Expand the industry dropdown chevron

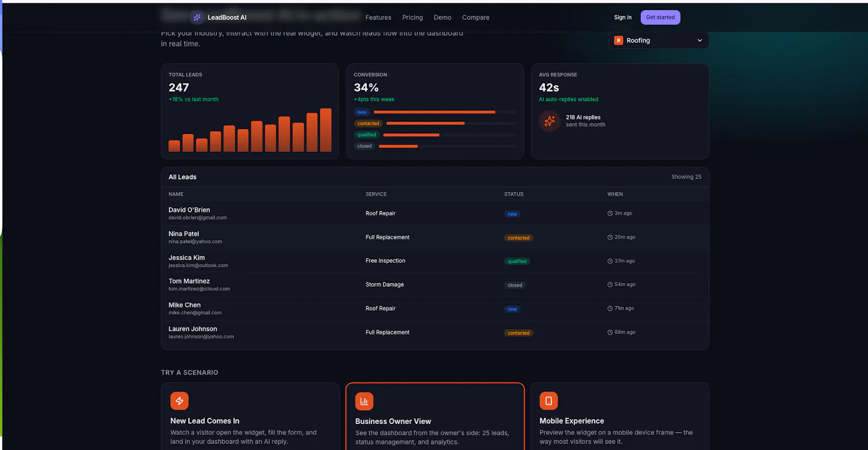coord(699,40)
